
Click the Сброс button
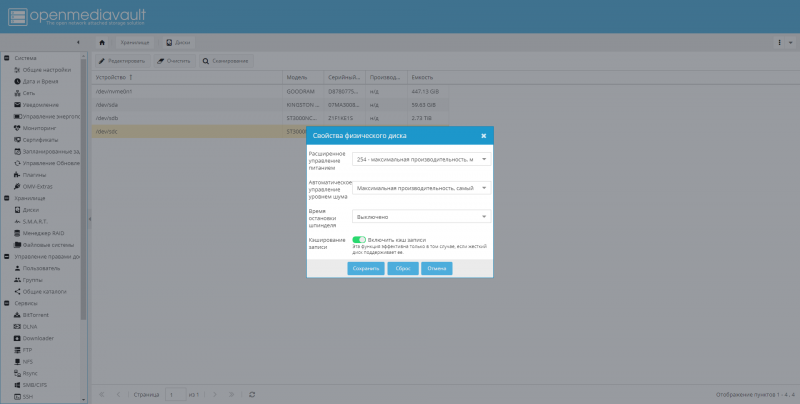pyautogui.click(x=403, y=268)
